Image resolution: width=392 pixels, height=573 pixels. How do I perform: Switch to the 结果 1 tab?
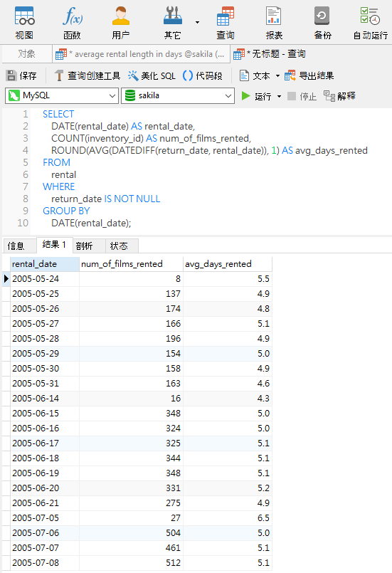point(54,245)
